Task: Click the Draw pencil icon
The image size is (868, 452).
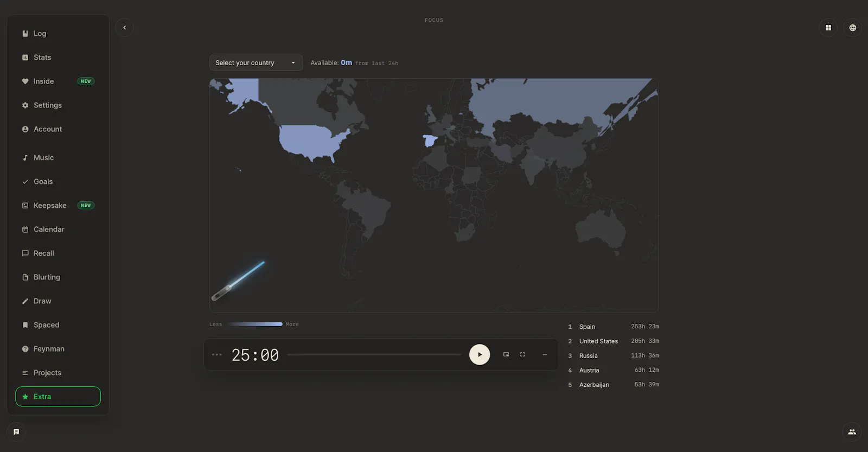Action: coord(25,301)
